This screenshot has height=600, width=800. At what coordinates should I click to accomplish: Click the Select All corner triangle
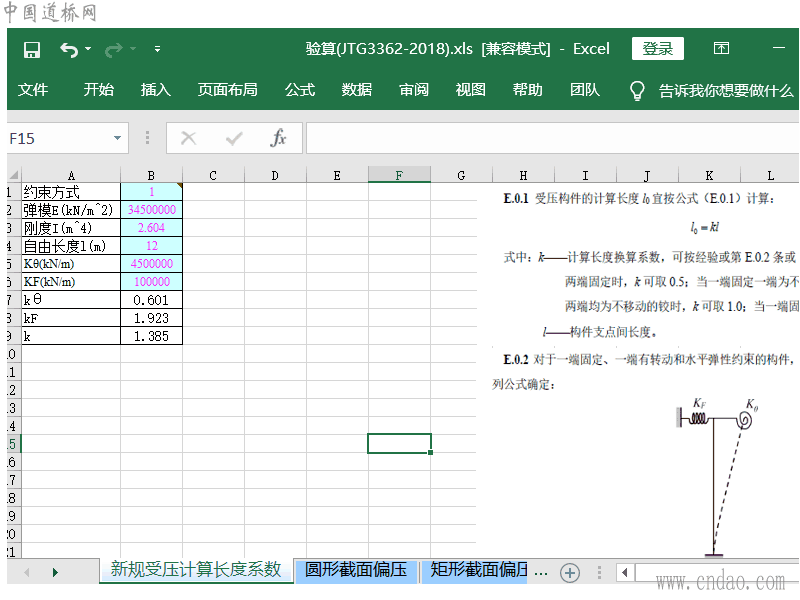point(14,175)
